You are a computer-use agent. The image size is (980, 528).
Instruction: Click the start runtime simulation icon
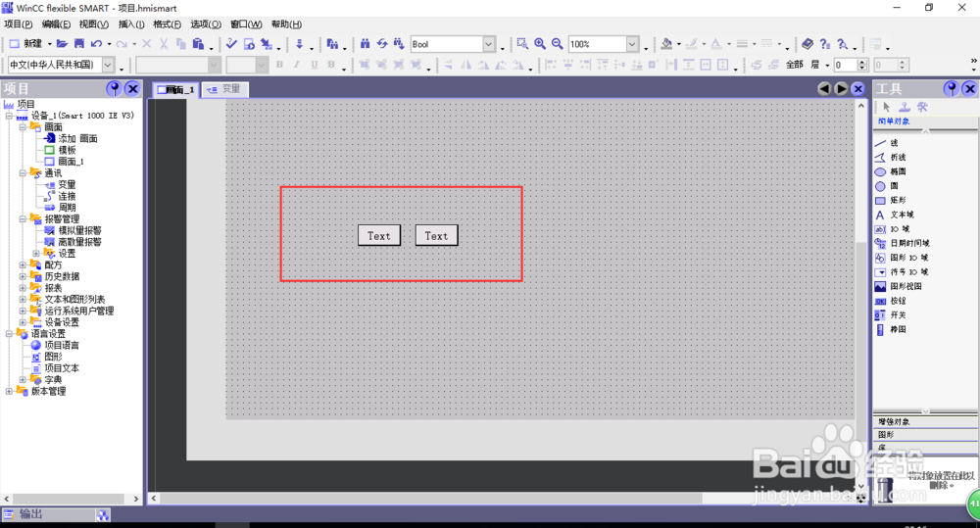[x=249, y=44]
